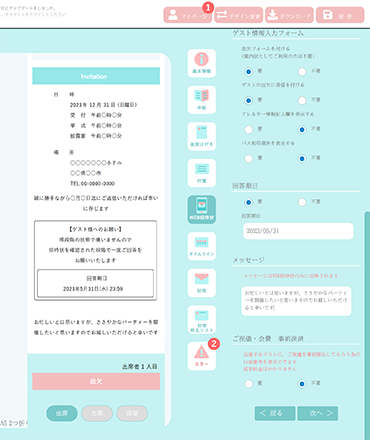Select 不要 for ゲストの出欠に保留を付ける
Screen dimensions: 370x440
click(302, 100)
